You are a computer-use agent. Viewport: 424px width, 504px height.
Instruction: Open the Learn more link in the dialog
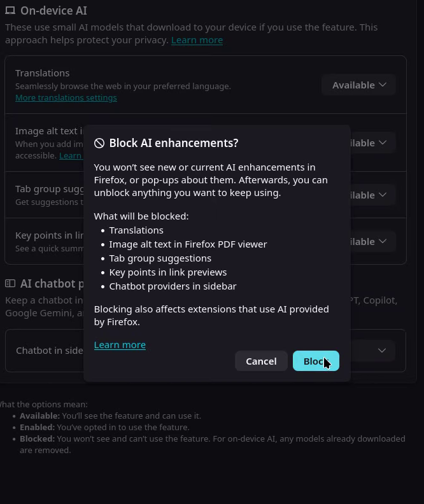pyautogui.click(x=120, y=344)
